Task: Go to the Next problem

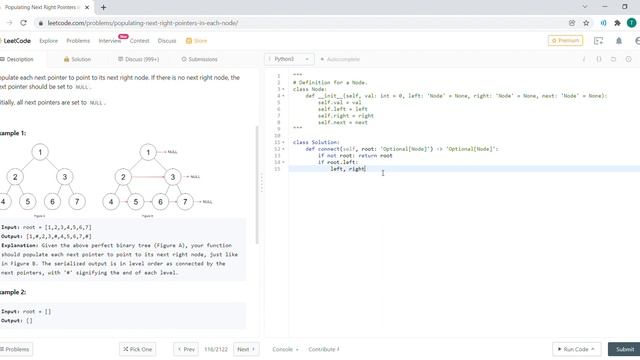Action: tap(246, 349)
